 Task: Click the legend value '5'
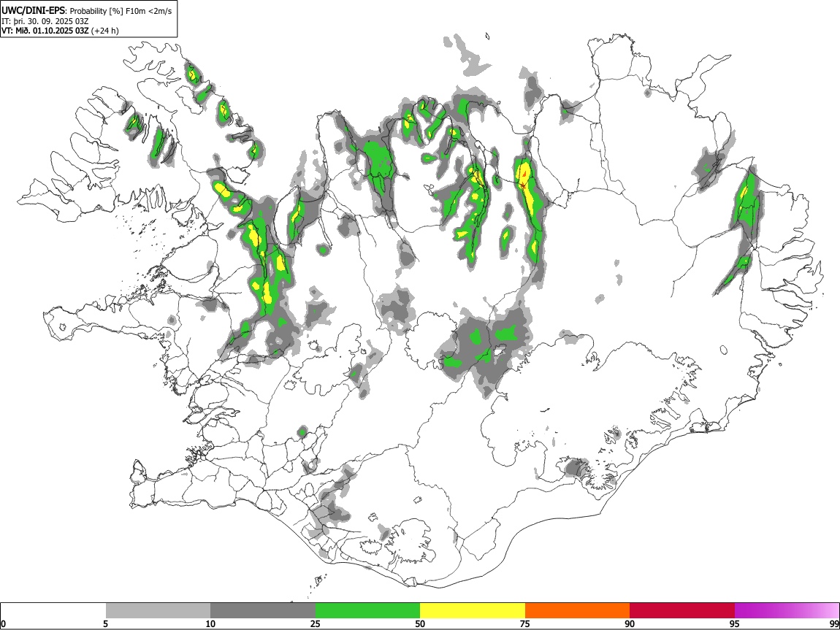105,623
